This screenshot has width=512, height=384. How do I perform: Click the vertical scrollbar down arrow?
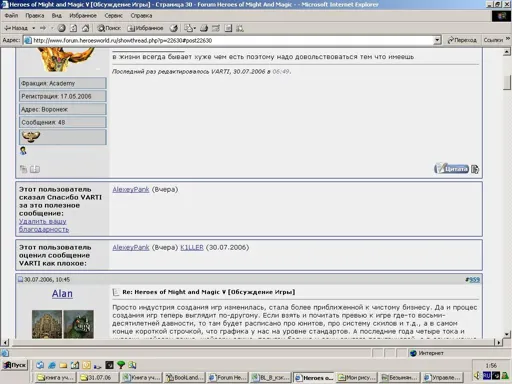coord(507,334)
